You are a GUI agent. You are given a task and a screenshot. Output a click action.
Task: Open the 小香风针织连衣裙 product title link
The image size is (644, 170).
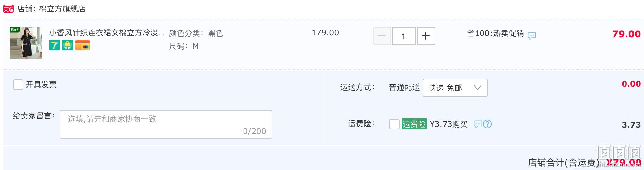[x=107, y=33]
